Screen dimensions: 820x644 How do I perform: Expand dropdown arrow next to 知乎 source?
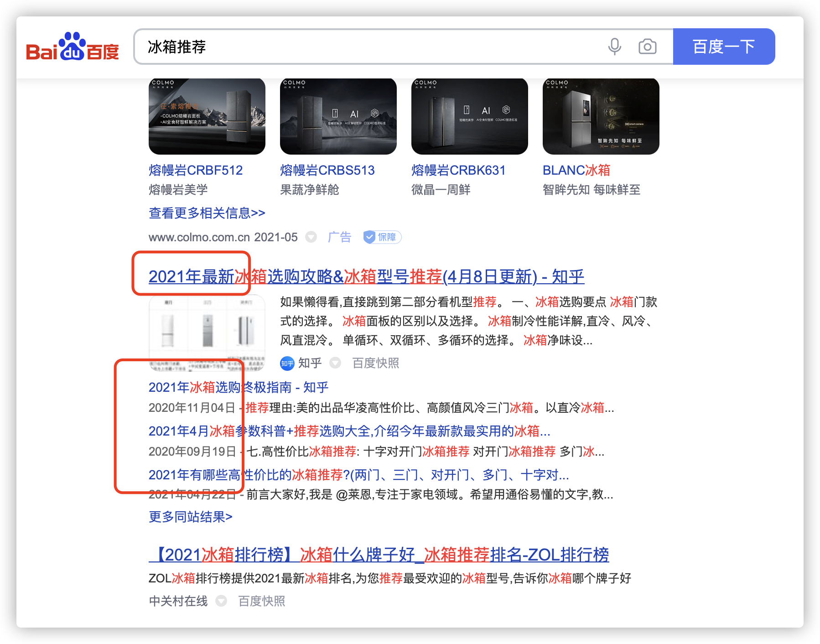pyautogui.click(x=335, y=363)
